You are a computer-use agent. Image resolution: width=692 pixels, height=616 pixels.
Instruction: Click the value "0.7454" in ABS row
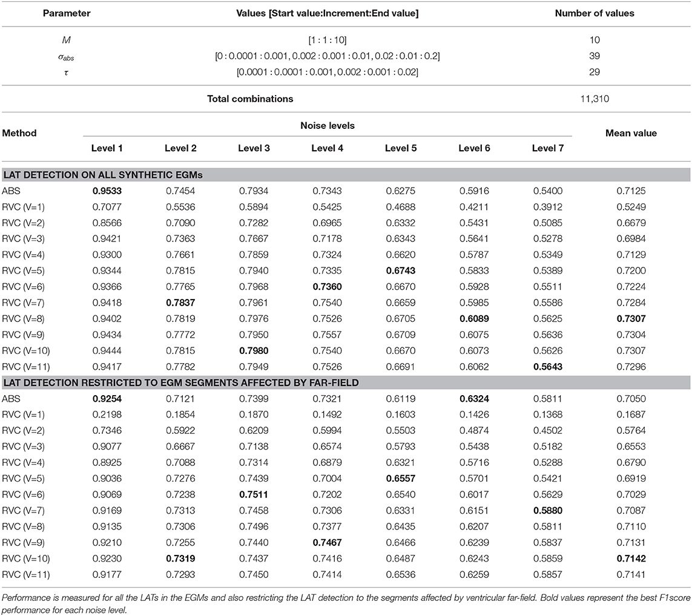click(180, 191)
